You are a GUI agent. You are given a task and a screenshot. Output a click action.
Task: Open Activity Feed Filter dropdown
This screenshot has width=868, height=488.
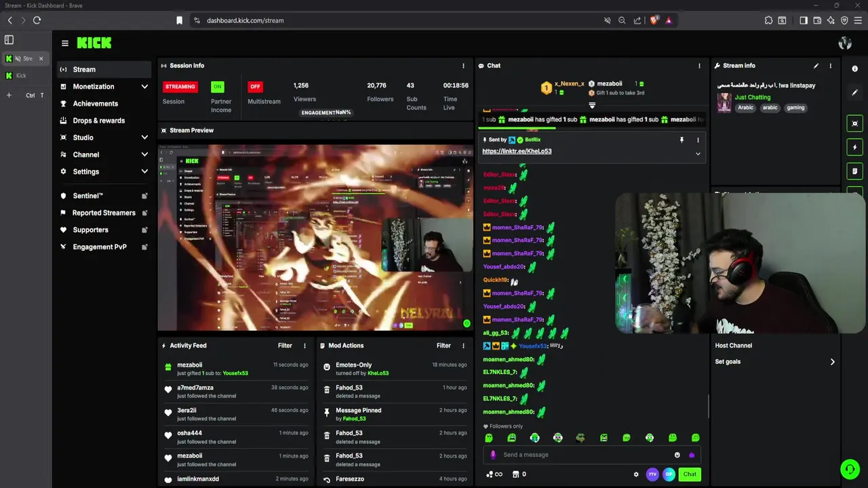tap(285, 346)
